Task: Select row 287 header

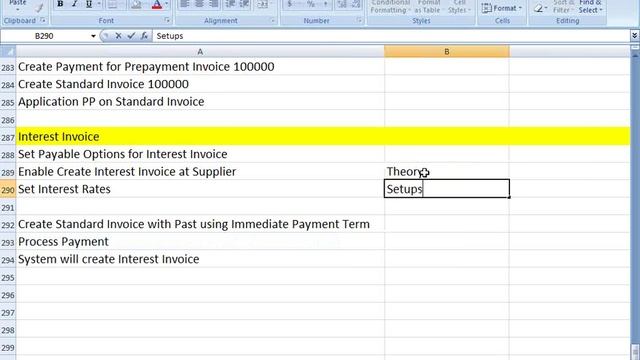Action: tap(8, 137)
